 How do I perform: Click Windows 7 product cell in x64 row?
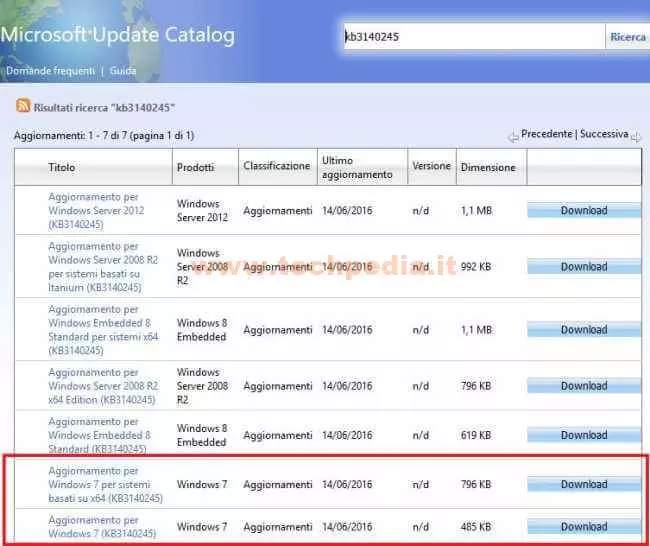pyautogui.click(x=202, y=484)
